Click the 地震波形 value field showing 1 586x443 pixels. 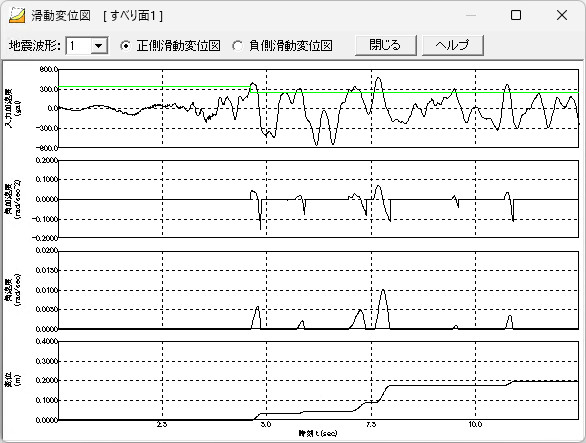pyautogui.click(x=79, y=46)
